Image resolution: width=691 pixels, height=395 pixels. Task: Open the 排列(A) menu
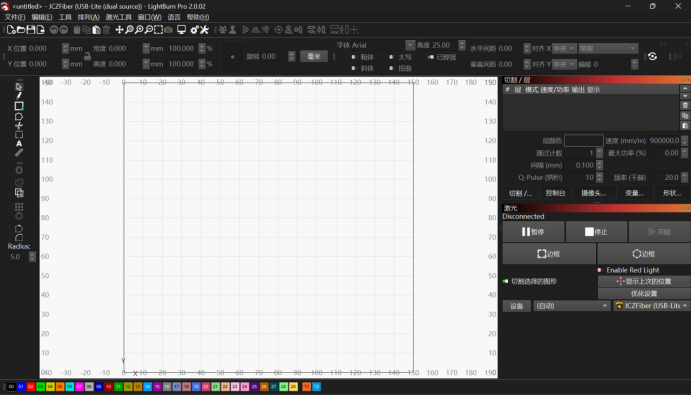89,17
